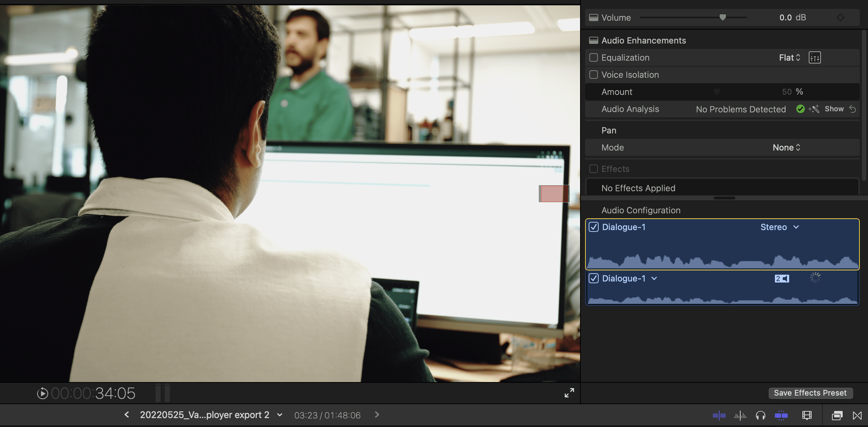Viewport: 868px width, 427px height.
Task: Click the auto-enhance magic wand
Action: (814, 109)
